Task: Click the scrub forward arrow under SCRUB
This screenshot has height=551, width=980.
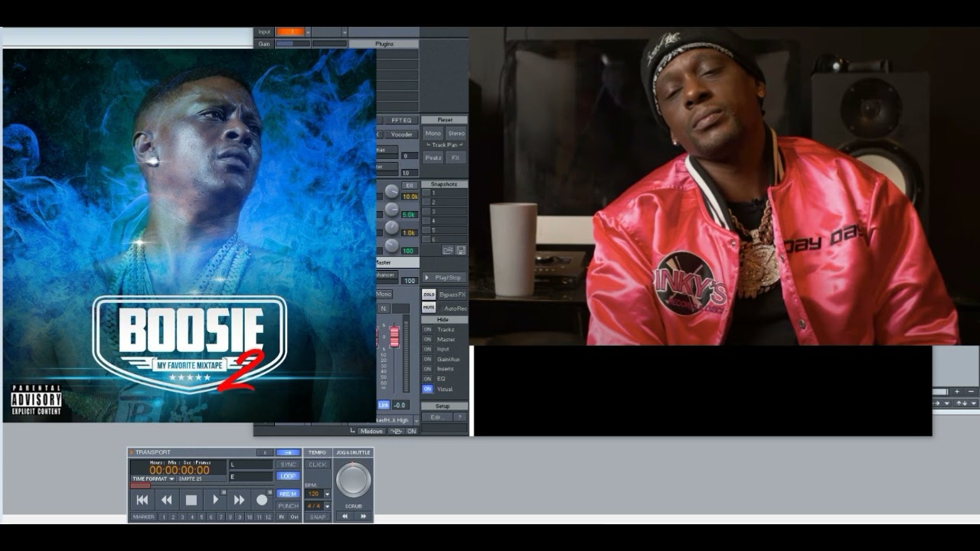Action: 363,517
